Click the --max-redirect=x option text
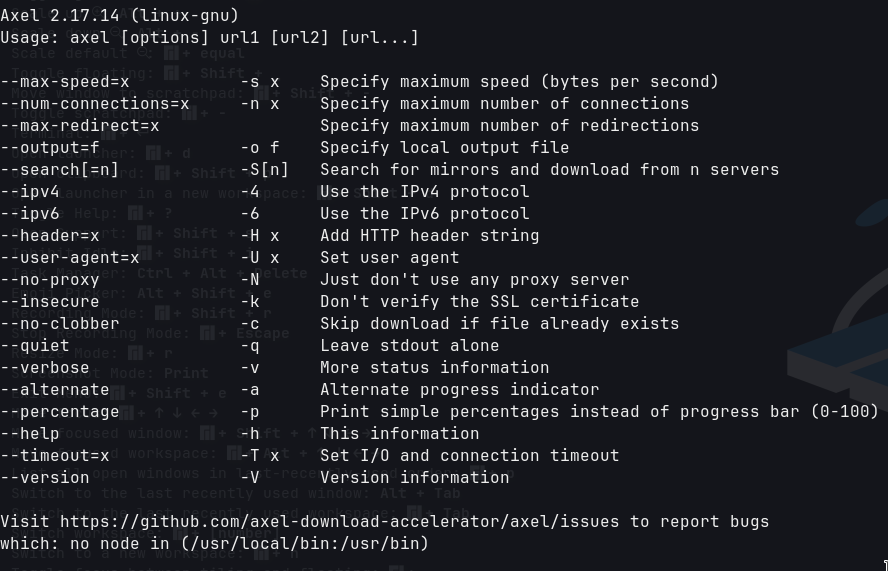The width and height of the screenshot is (888, 571). pos(80,126)
